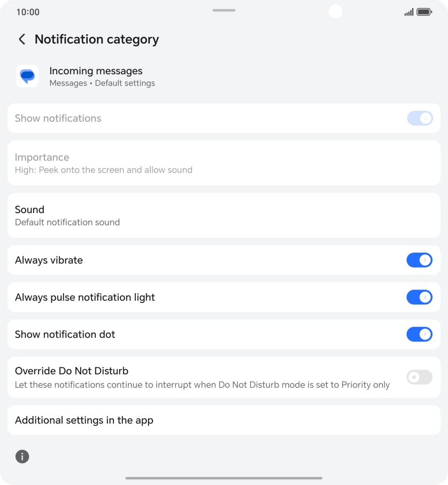Viewport: 448px width, 485px height.
Task: Tap the clock showing 10:00
Action: click(x=28, y=12)
